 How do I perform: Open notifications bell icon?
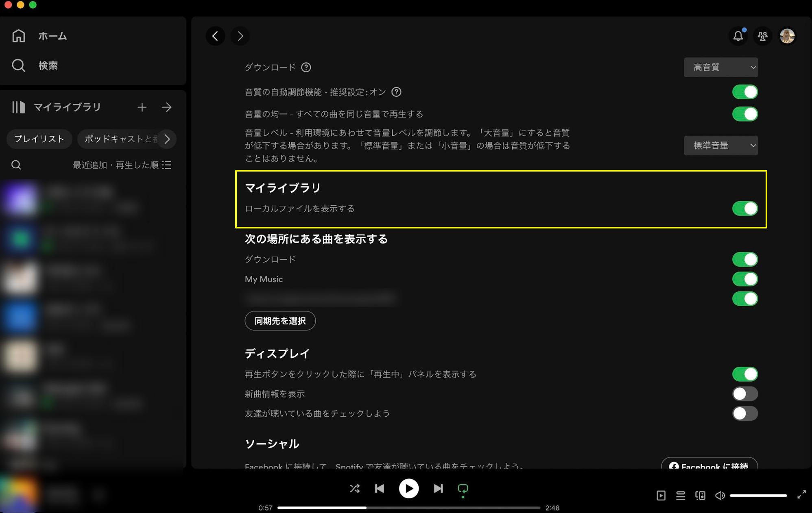click(x=738, y=36)
